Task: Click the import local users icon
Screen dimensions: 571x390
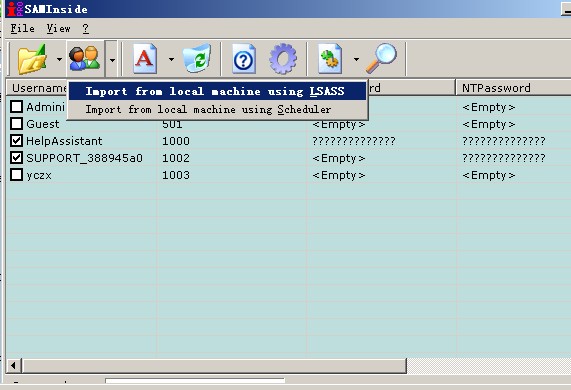Action: [x=84, y=59]
